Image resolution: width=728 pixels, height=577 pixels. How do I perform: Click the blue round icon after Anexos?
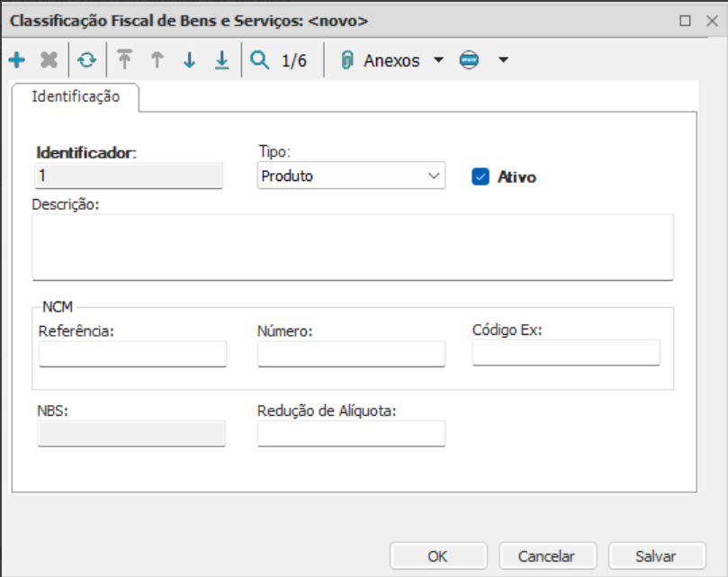pos(469,60)
